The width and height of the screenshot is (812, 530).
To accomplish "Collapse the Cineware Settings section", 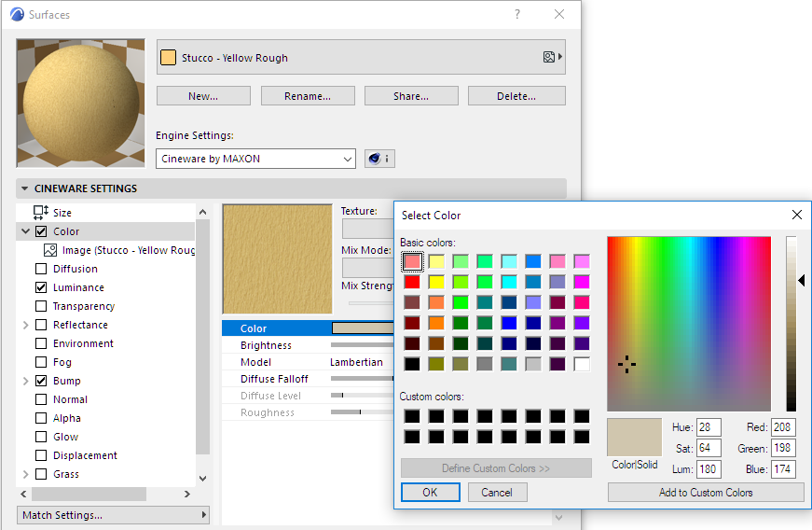I will pyautogui.click(x=24, y=188).
